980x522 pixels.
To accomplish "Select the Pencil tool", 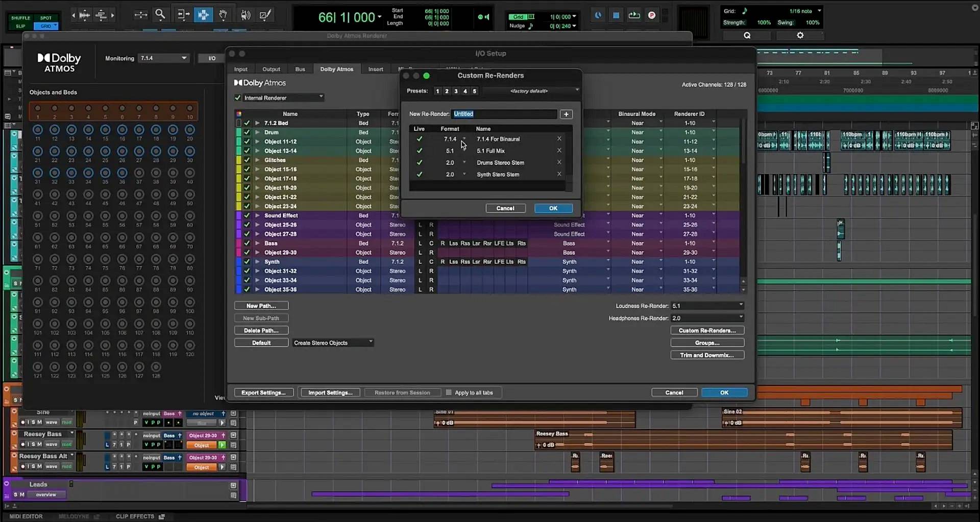I will click(x=265, y=15).
